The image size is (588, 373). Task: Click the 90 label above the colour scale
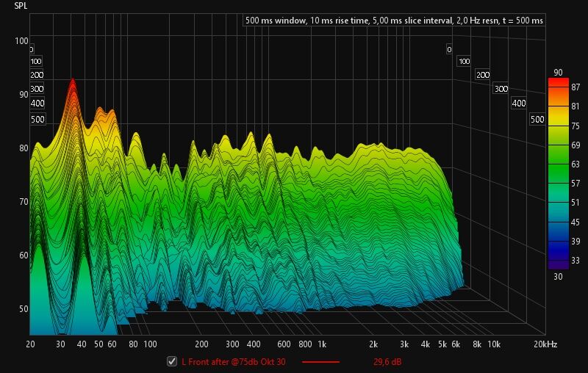pyautogui.click(x=558, y=72)
